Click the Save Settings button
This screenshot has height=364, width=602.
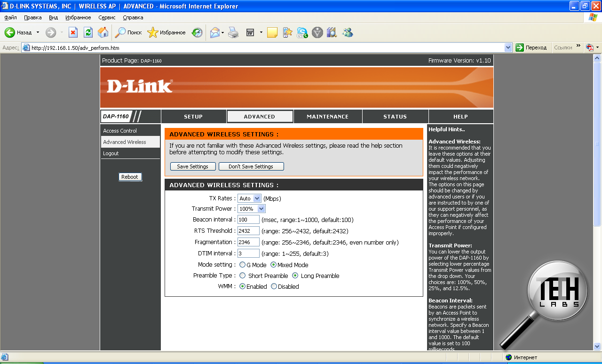click(x=193, y=166)
